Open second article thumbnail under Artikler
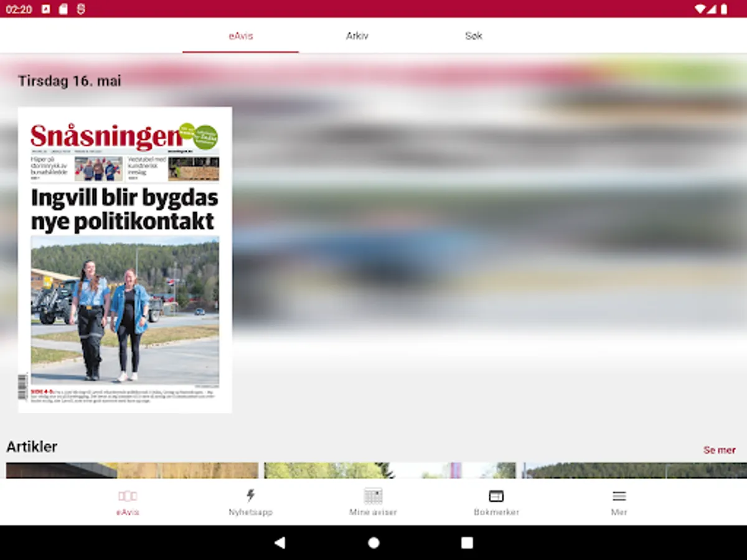747x560 pixels. coord(390,470)
